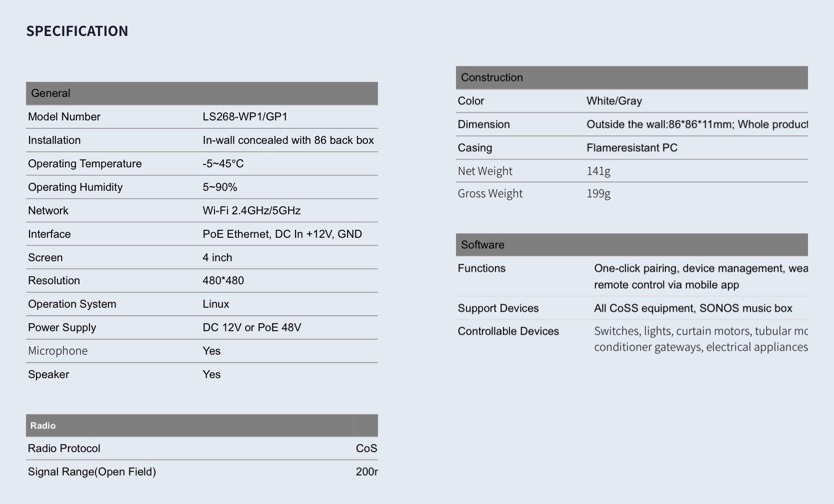The width and height of the screenshot is (834, 504).
Task: Click the Linux operation system value
Action: click(215, 304)
